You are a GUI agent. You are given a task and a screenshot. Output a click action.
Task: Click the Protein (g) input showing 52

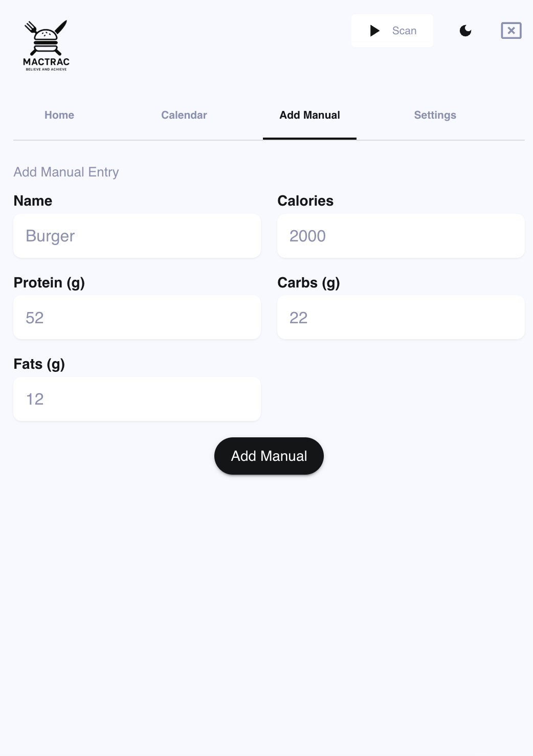pos(137,317)
